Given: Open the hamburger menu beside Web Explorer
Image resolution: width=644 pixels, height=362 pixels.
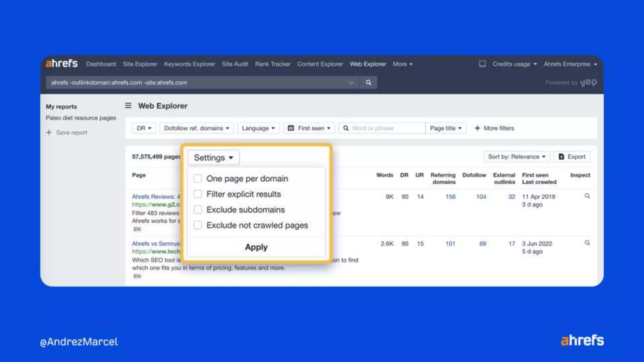Looking at the screenshot, I should pos(128,106).
